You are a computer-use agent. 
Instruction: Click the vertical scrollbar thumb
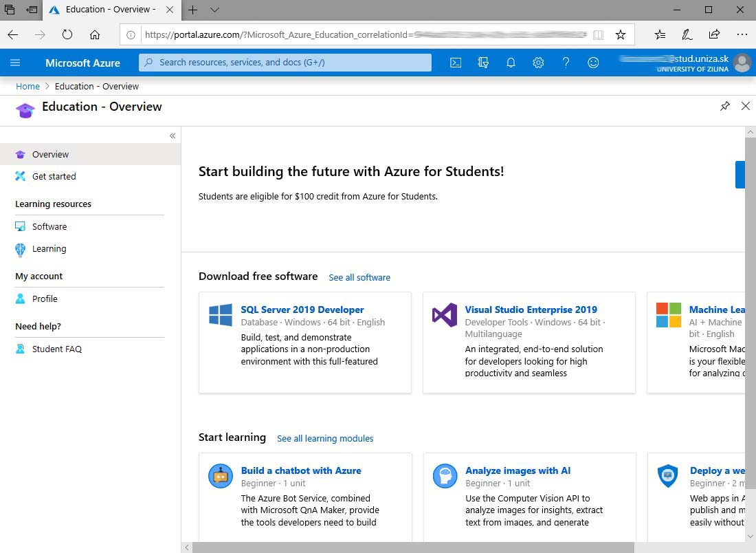(x=751, y=312)
